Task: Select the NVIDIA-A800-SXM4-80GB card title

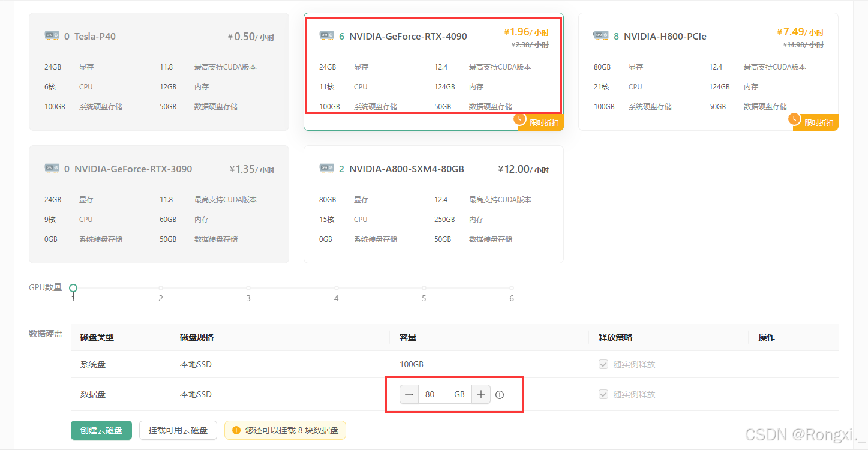Action: [x=407, y=169]
